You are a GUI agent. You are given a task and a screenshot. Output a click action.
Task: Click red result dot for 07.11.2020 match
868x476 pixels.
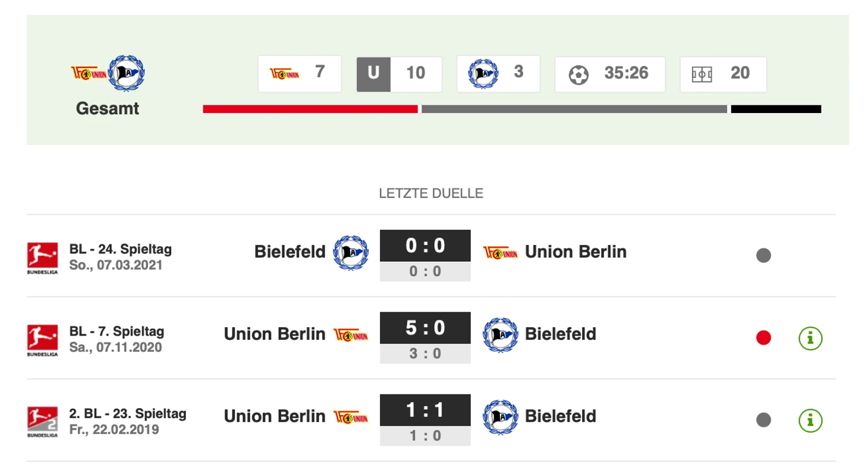point(763,338)
